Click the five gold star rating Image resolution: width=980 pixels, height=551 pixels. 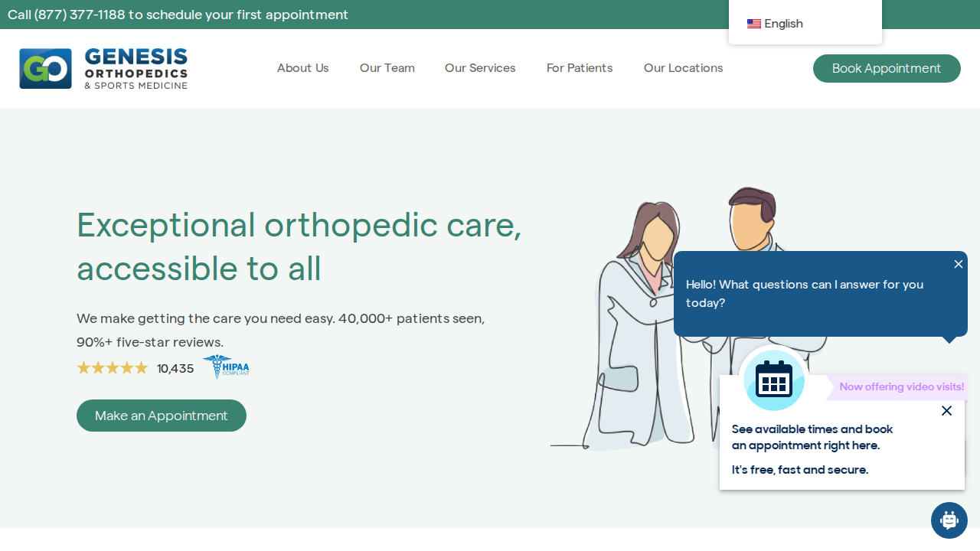click(x=113, y=368)
